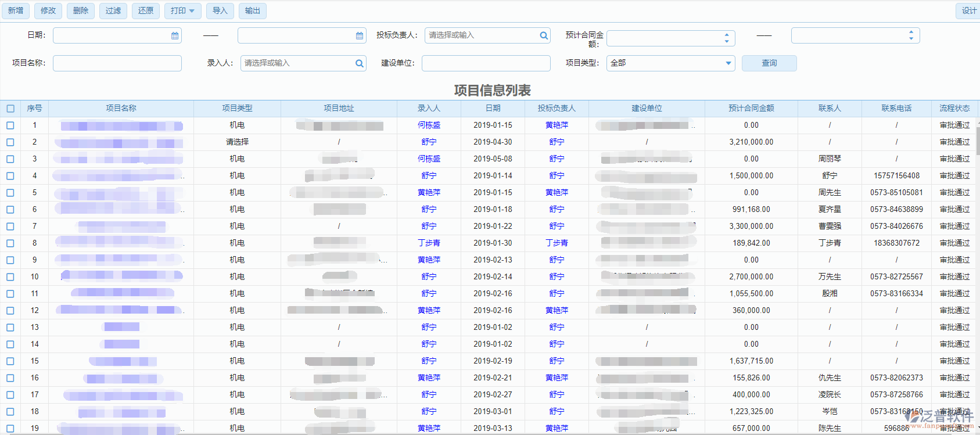980x435 pixels.
Task: Open 何栋盛 link in row 1 录入人
Action: pyautogui.click(x=429, y=125)
